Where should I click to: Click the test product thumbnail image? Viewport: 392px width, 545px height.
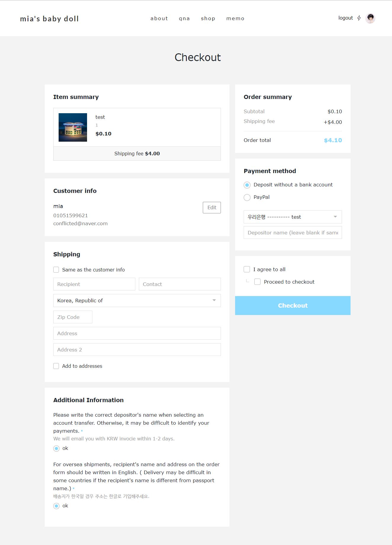tap(73, 127)
